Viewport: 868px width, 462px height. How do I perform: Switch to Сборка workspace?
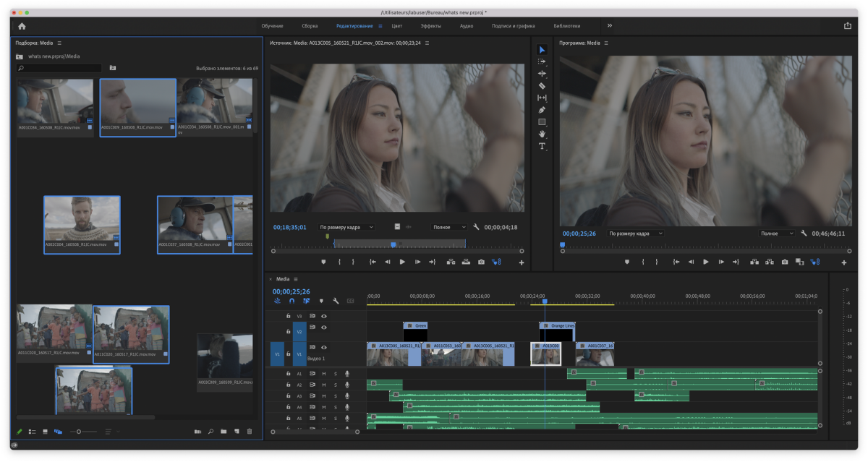310,26
